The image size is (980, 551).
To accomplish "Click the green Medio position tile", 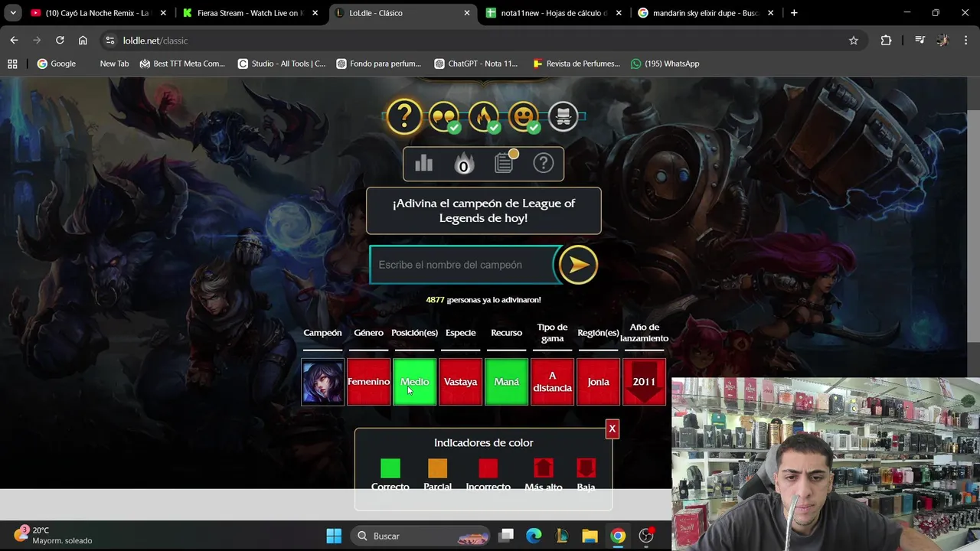I will pyautogui.click(x=415, y=382).
